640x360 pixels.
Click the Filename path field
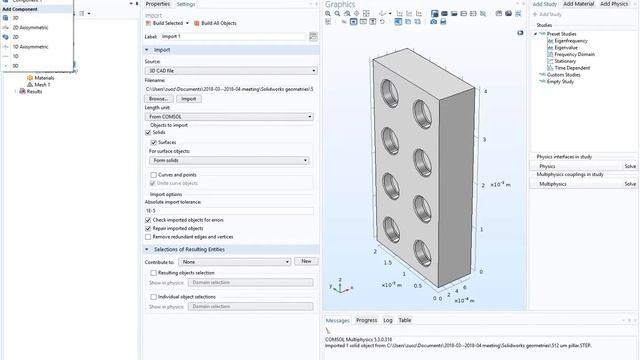[x=229, y=89]
